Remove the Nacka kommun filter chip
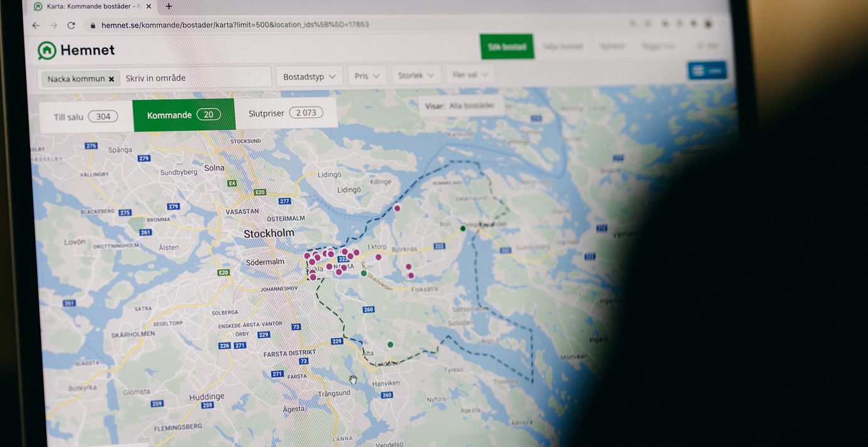The width and height of the screenshot is (868, 447). pyautogui.click(x=111, y=79)
